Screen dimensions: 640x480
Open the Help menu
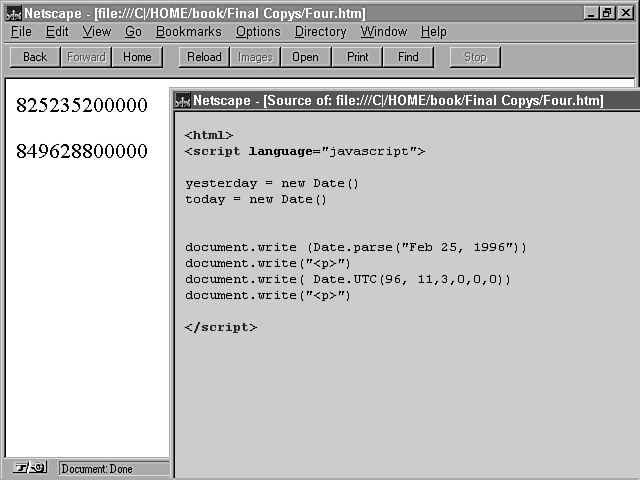[433, 32]
